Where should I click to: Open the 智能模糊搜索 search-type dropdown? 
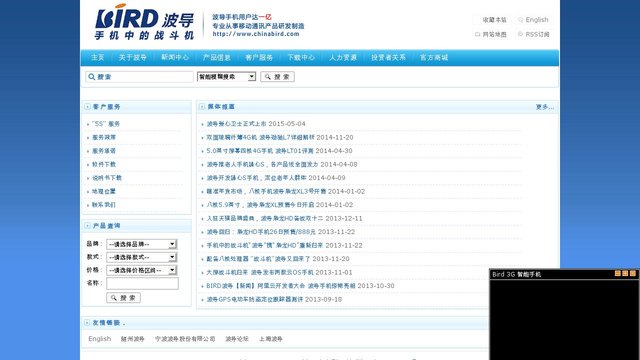coord(227,77)
